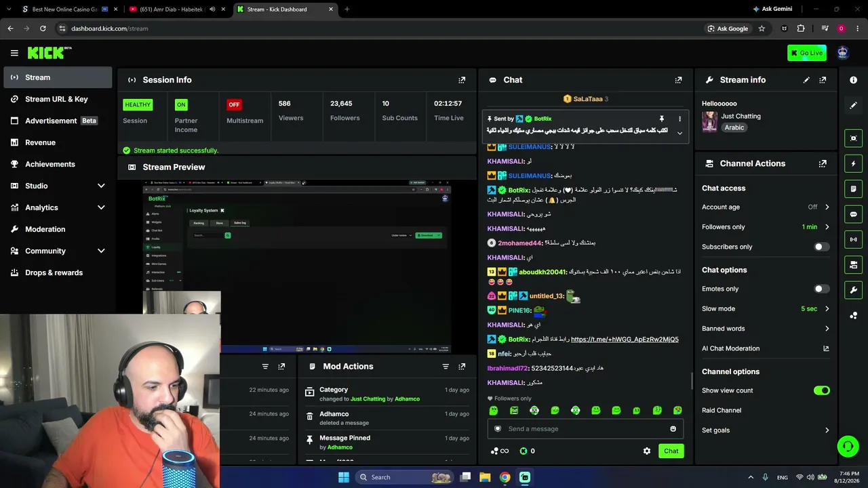Screen dimensions: 868x488
Task: Click the Stream Preview video
Action: coord(296,266)
